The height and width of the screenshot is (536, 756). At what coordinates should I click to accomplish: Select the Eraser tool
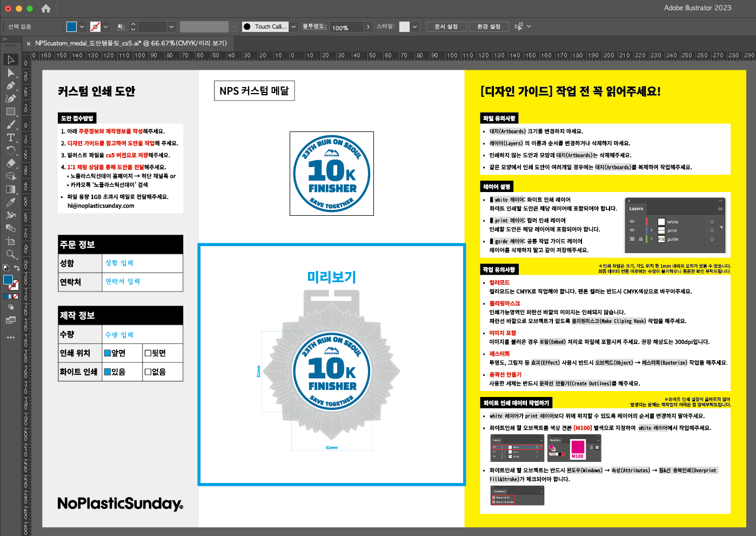(x=11, y=163)
